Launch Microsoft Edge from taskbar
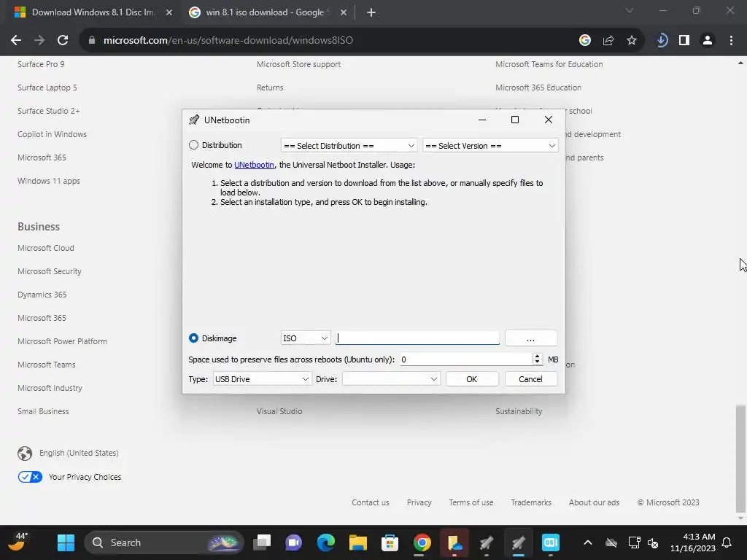This screenshot has width=747, height=560. pyautogui.click(x=326, y=542)
